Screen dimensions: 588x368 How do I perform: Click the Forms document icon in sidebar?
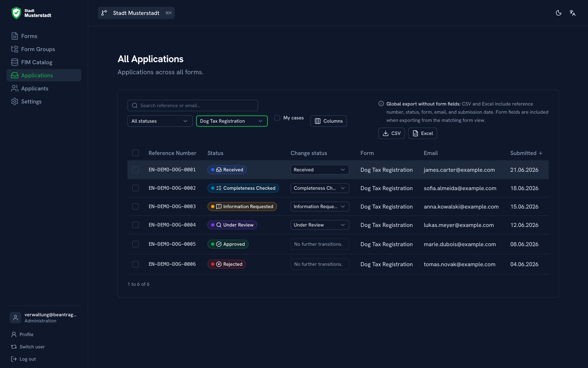tap(14, 36)
